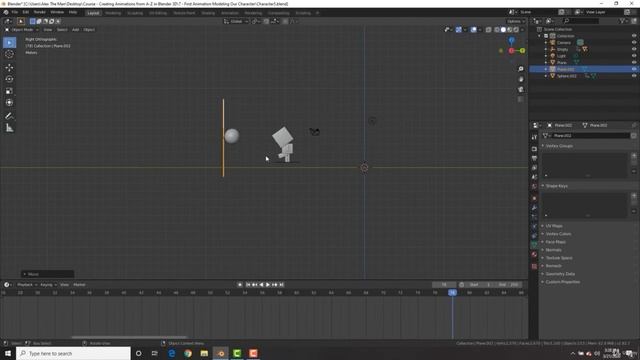
Task: Play the animation in timeline
Action: click(x=268, y=285)
